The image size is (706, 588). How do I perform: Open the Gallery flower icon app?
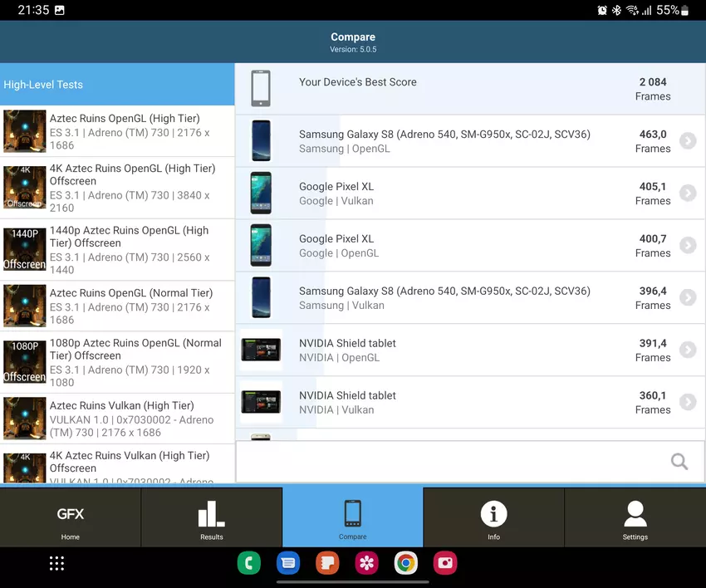point(366,563)
